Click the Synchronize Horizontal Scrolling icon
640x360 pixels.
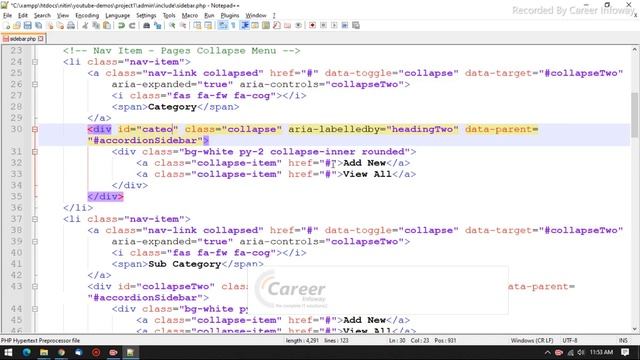(x=208, y=25)
